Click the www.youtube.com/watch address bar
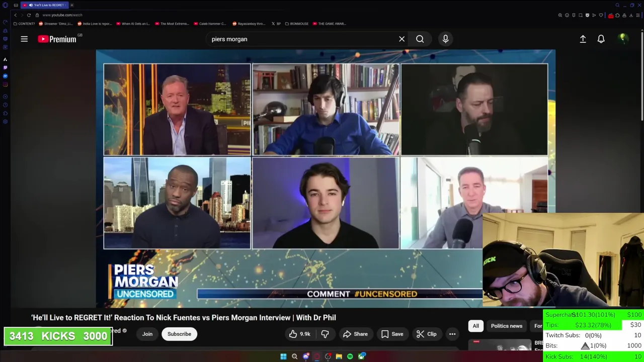The image size is (644, 362). (62, 15)
